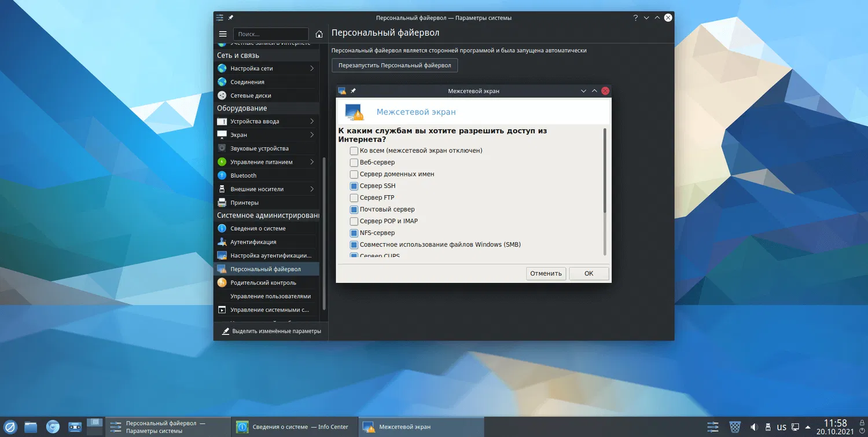Select Personal firewall in sidebar list
Screen dimensions: 868x437
click(x=265, y=269)
